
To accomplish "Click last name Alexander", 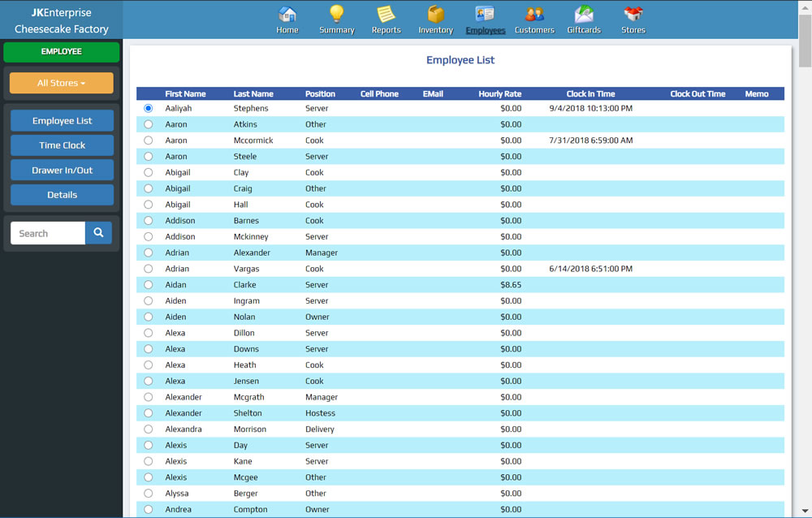I will (x=252, y=253).
